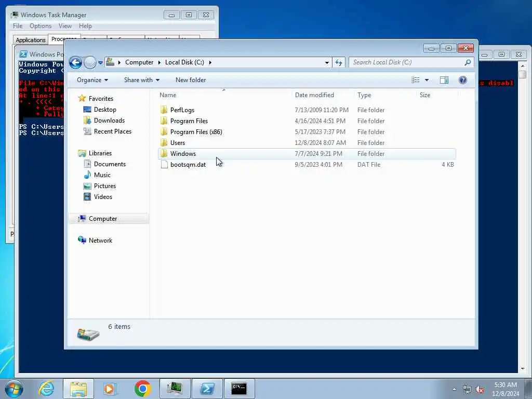The height and width of the screenshot is (399, 532).
Task: Click the muted volume tray icon
Action: pos(480,390)
